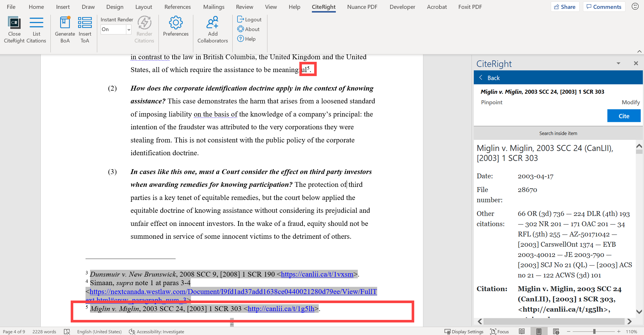The image size is (644, 335).
Task: Click the pane scroll up arrow
Action: 639,146
